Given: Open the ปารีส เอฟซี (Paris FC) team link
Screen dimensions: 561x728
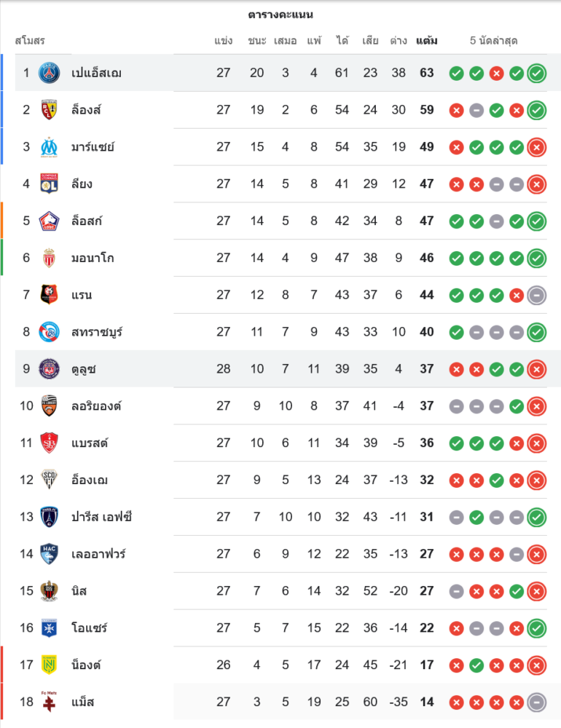Looking at the screenshot, I should 101,517.
